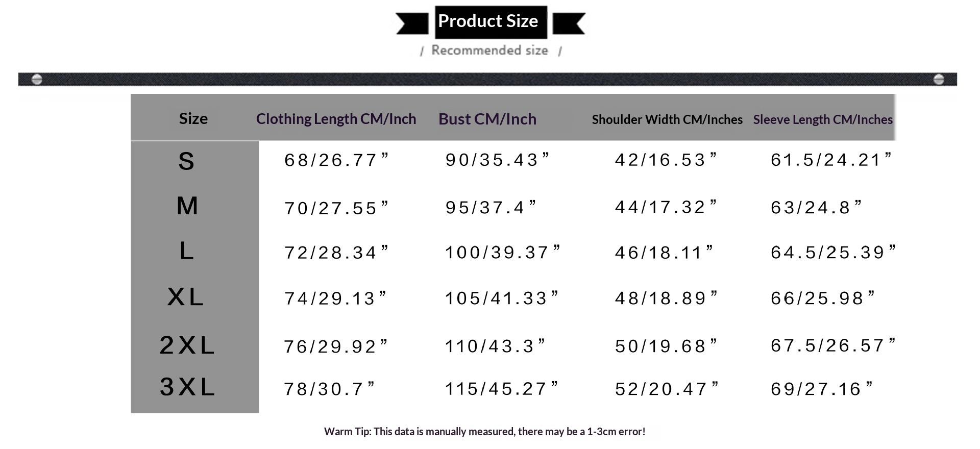Click the right ribbon flag beside Product Size
This screenshot has height=449, width=980.
[569, 24]
